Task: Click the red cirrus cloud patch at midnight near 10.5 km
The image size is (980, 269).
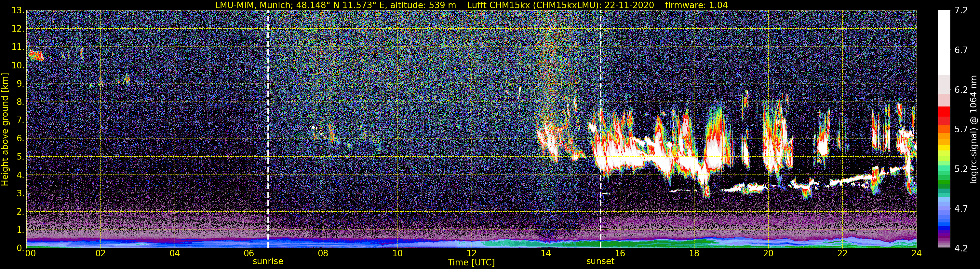Action: click(x=36, y=56)
